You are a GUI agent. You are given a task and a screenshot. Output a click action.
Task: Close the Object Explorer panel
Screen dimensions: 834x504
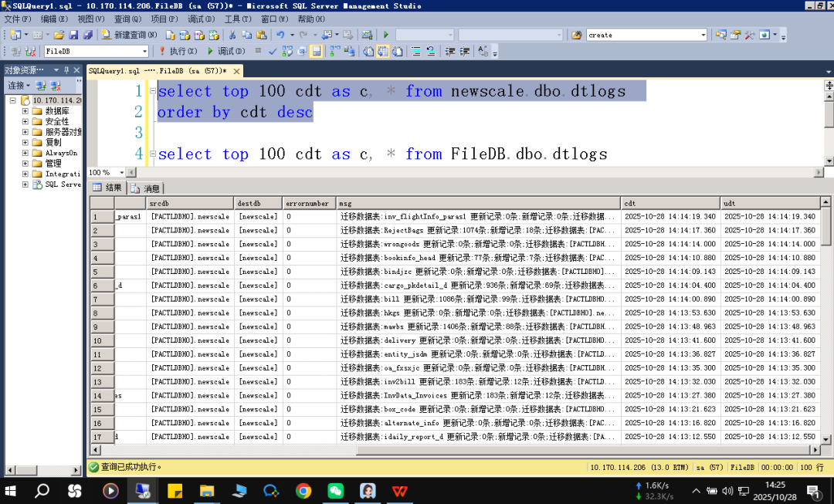76,70
